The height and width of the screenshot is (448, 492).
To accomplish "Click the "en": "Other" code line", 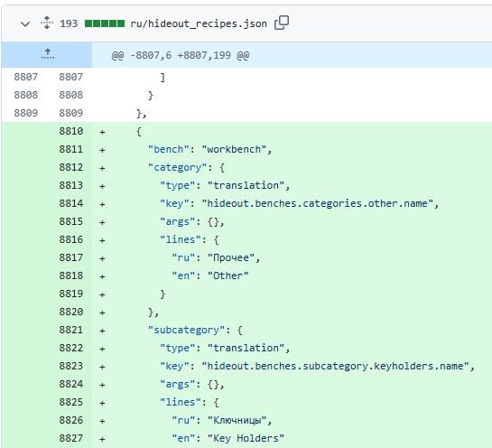I will pos(210,276).
